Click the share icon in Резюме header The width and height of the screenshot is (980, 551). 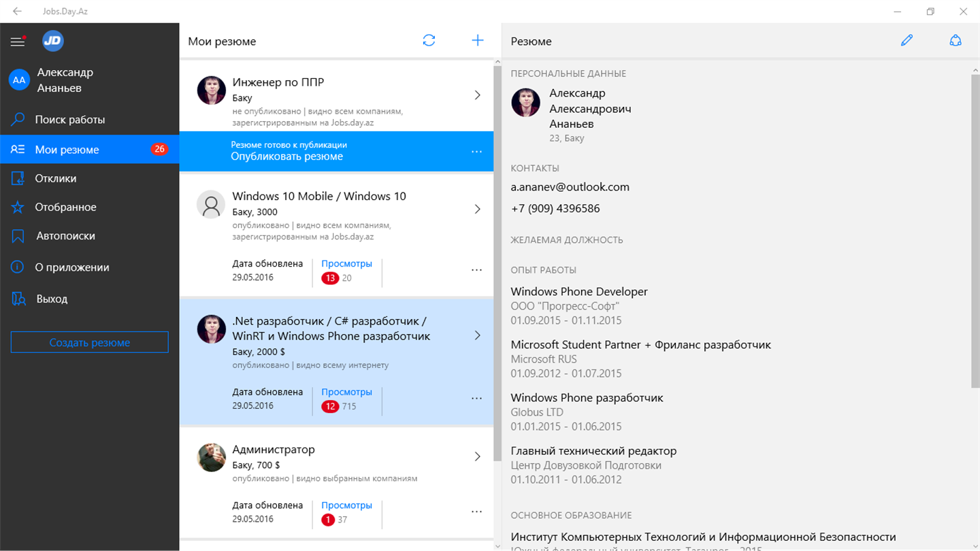pyautogui.click(x=955, y=41)
